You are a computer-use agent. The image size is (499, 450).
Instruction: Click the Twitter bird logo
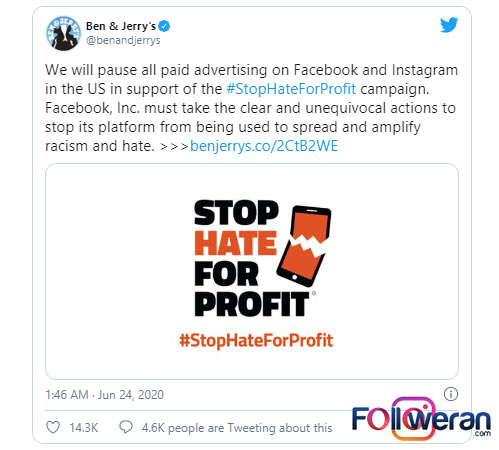pos(449,25)
